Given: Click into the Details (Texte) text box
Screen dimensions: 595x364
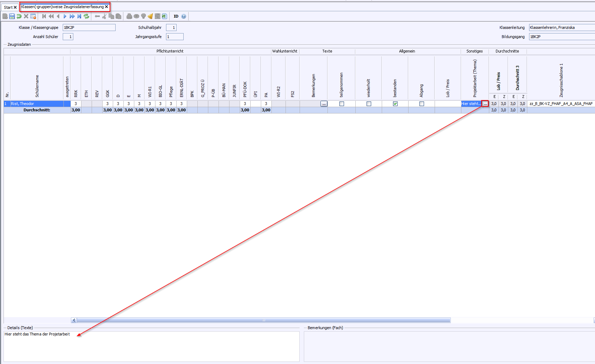Looking at the screenshot, I should pyautogui.click(x=151, y=346).
